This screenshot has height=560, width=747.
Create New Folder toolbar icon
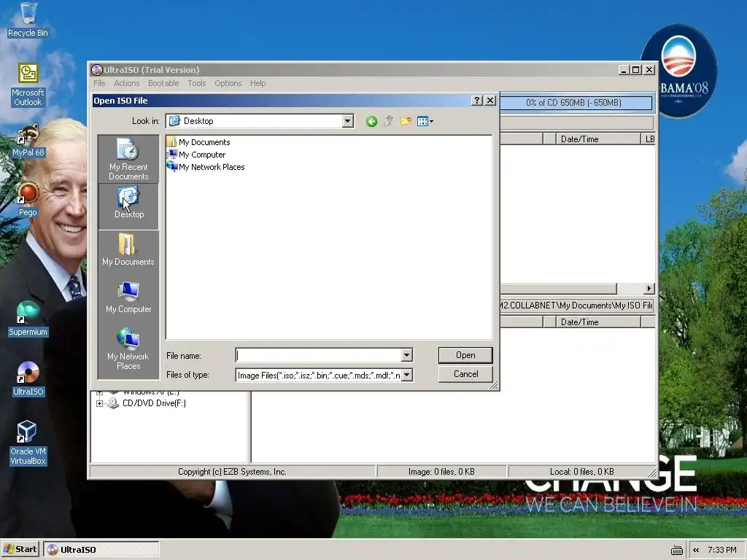[x=406, y=122]
